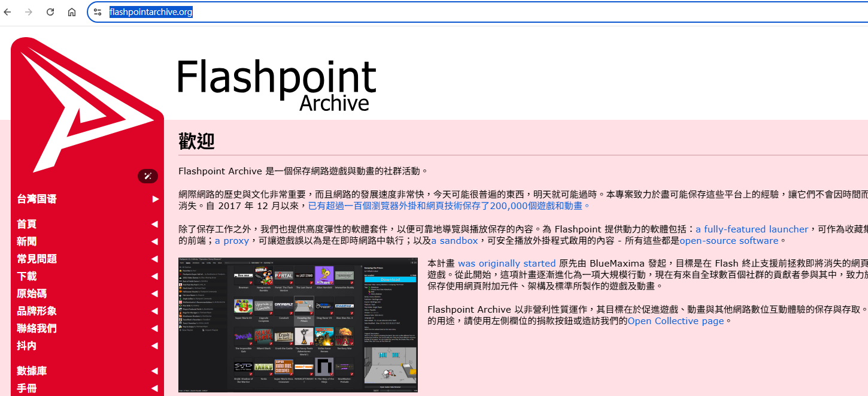Reload the page with the refresh icon
Screen dimensions: 868x396
tap(50, 12)
